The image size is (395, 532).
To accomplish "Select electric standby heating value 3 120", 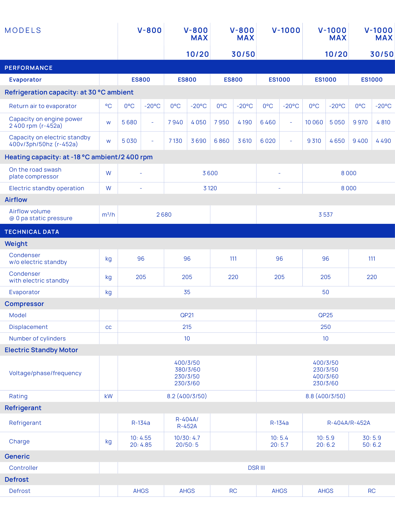I will (210, 188).
